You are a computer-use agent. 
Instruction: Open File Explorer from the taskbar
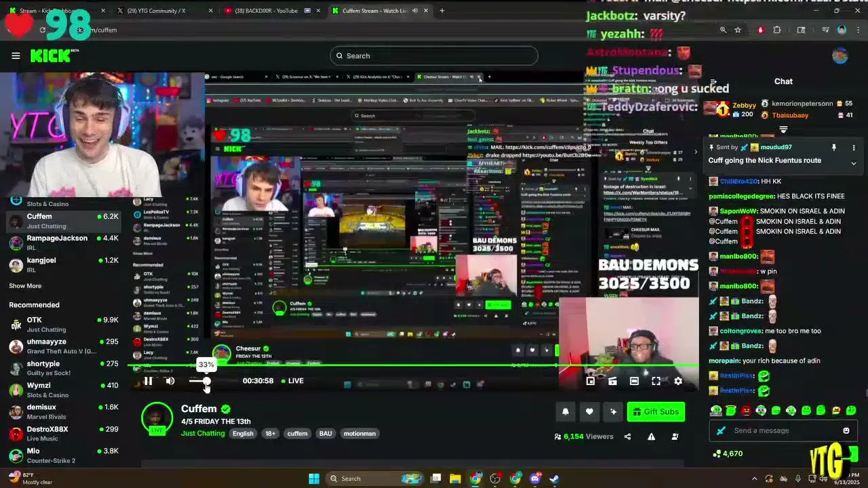455,479
